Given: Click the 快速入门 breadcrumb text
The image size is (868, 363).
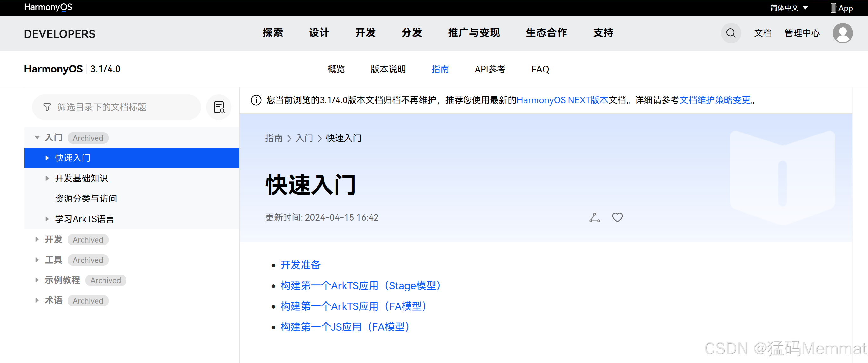Looking at the screenshot, I should (344, 138).
